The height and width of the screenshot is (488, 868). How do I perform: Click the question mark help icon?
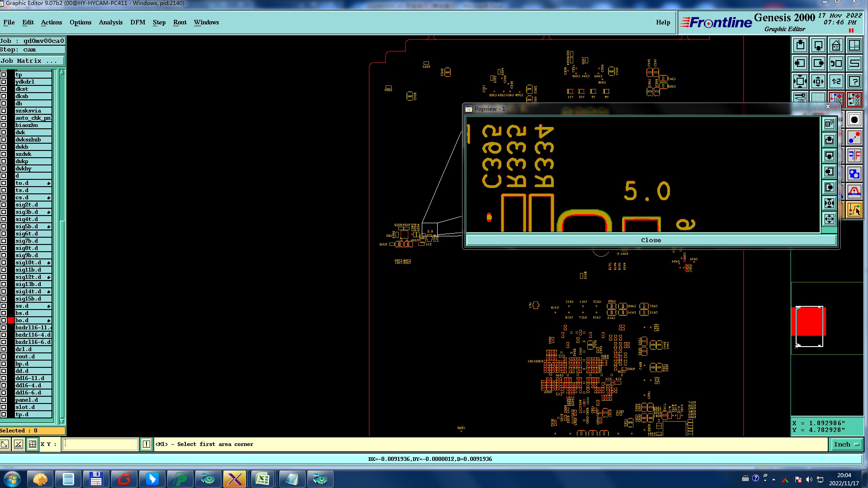click(x=854, y=81)
